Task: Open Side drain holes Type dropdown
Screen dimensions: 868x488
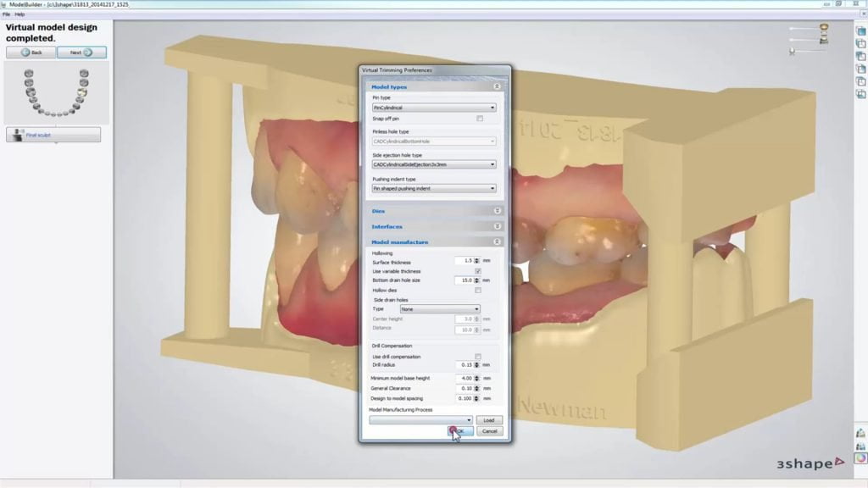Action: [x=439, y=309]
